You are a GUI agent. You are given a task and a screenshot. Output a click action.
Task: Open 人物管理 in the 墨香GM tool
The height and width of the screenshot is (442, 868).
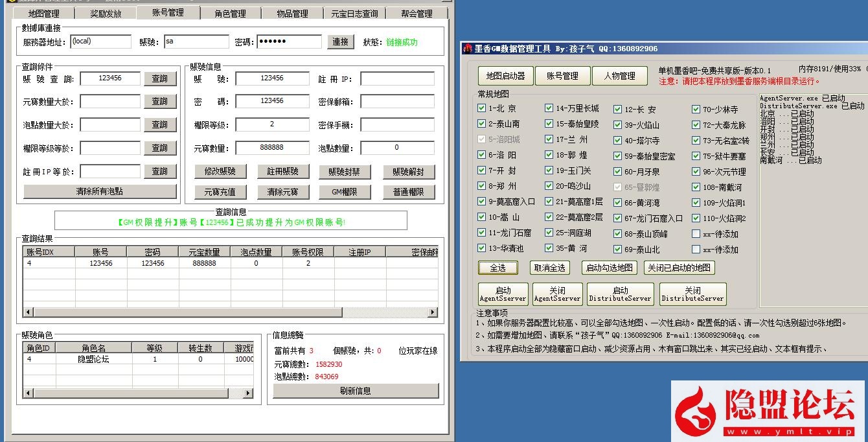click(619, 76)
